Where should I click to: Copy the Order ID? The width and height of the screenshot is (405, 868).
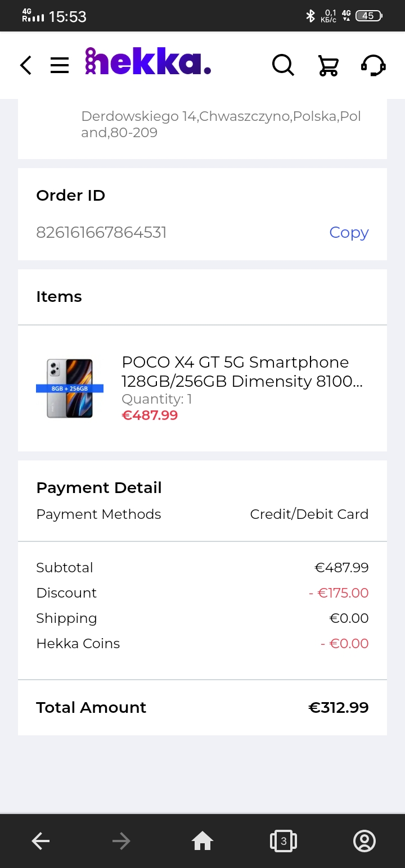click(x=349, y=233)
